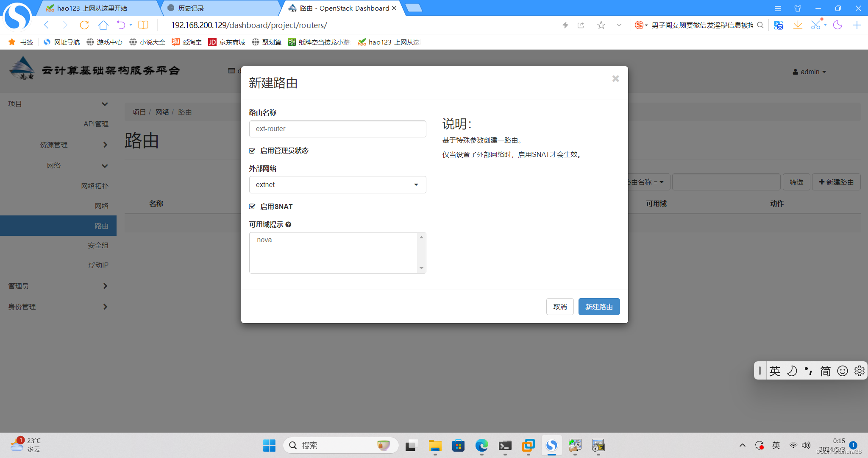This screenshot has width=868, height=458.
Task: Click the 取消 cancel button
Action: [561, 306]
